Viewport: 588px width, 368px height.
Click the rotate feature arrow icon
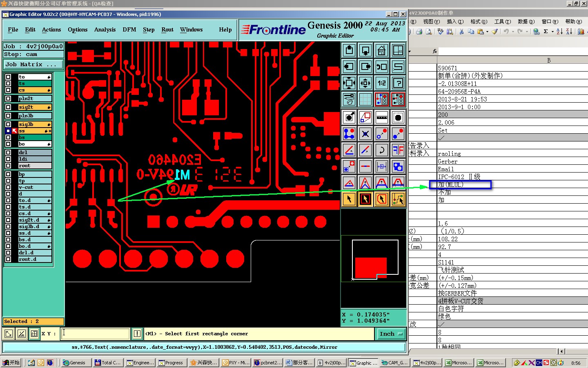[x=381, y=150]
